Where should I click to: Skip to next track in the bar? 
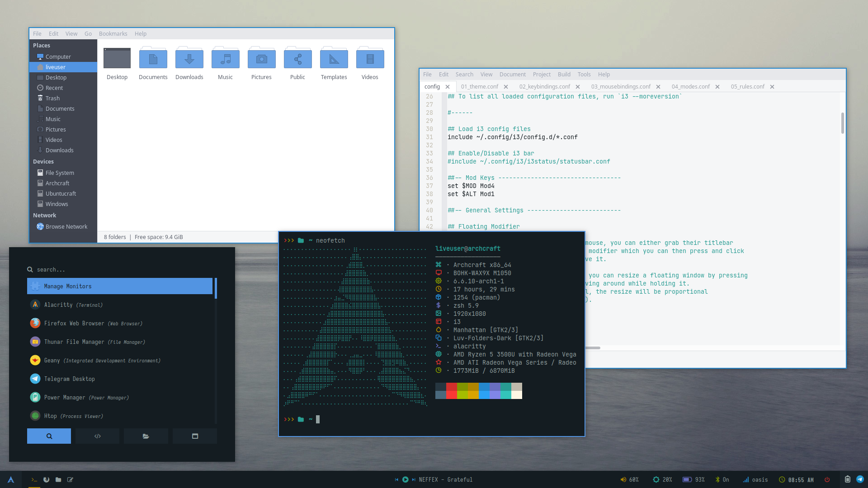click(414, 480)
